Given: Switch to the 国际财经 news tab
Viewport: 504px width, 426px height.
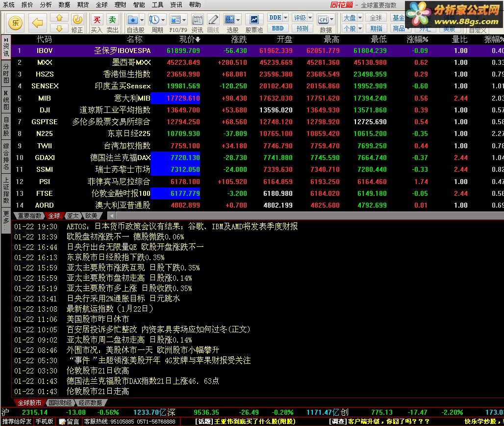Looking at the screenshot, I should click(60, 403).
